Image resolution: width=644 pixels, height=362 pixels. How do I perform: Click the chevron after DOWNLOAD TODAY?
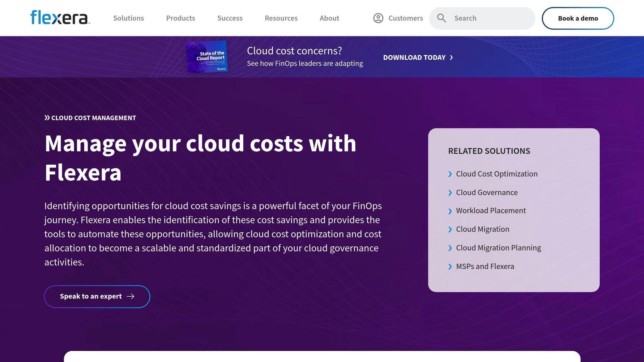pyautogui.click(x=451, y=58)
